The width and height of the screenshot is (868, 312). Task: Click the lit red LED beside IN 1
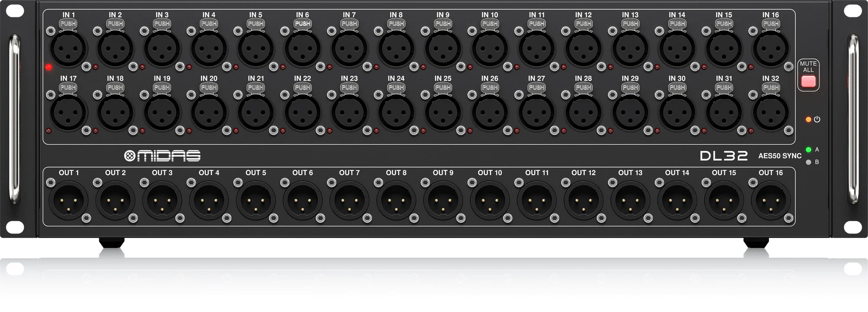tap(49, 67)
